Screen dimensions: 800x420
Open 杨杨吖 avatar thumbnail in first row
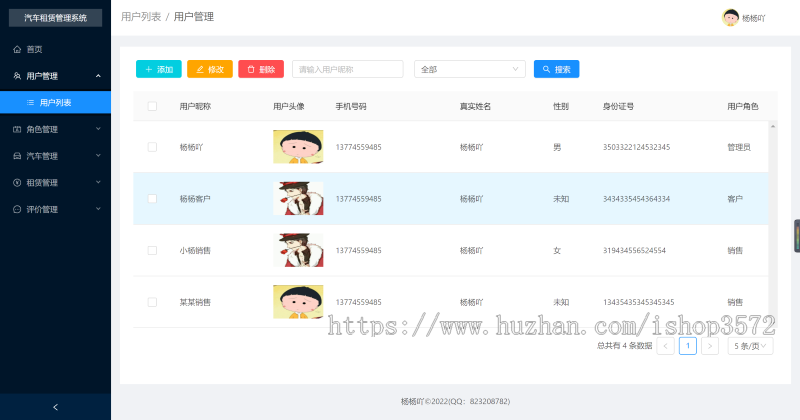click(298, 147)
